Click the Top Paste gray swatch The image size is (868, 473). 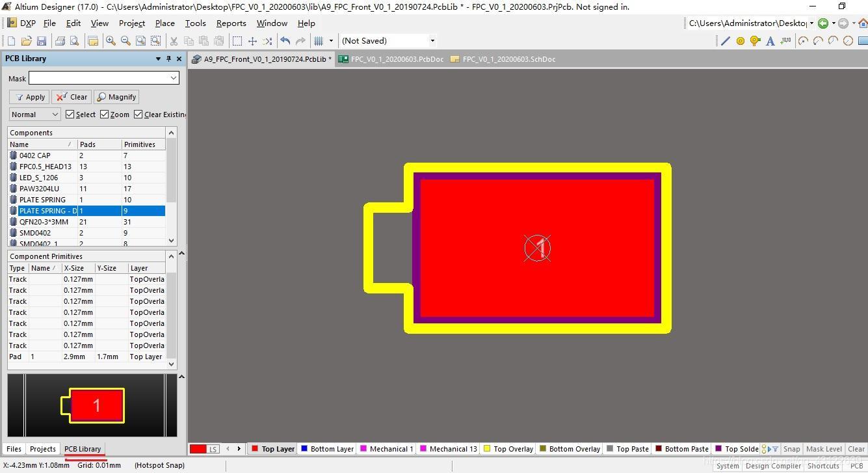point(610,448)
